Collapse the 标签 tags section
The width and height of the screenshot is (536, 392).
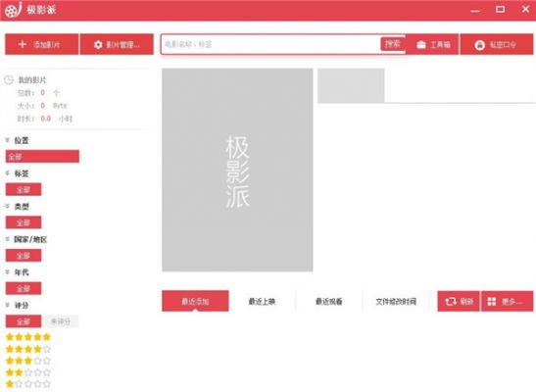(x=7, y=173)
